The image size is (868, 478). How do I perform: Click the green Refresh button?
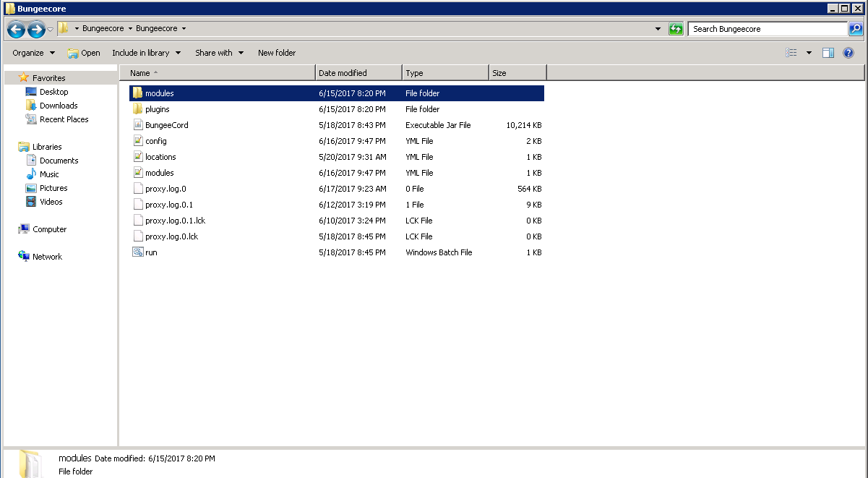(x=676, y=29)
